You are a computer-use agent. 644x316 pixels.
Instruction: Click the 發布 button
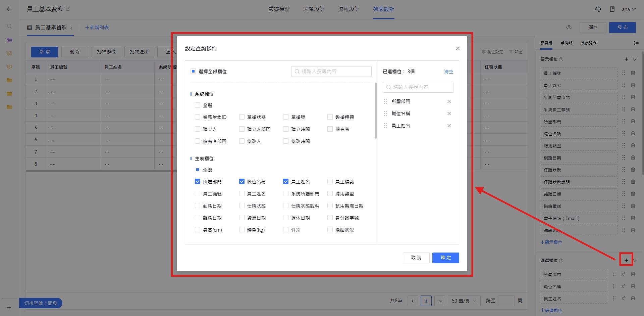622,27
